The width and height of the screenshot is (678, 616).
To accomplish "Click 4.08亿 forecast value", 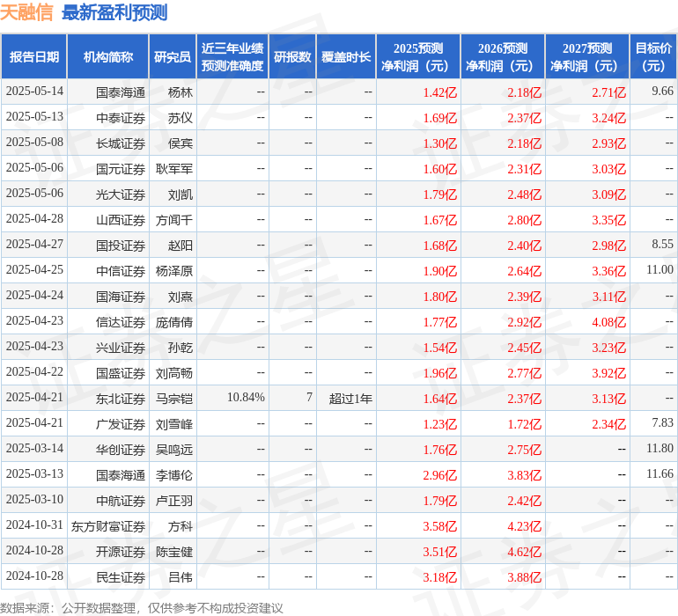I will point(608,322).
